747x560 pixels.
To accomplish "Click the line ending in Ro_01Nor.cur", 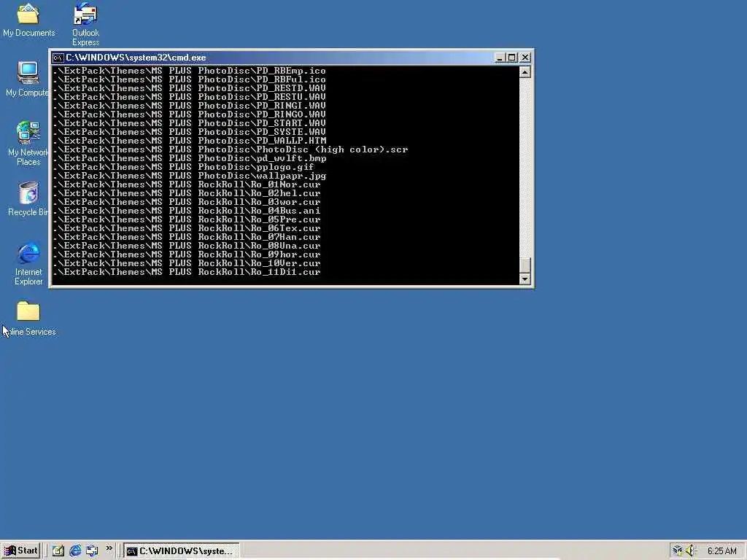I will [187, 184].
